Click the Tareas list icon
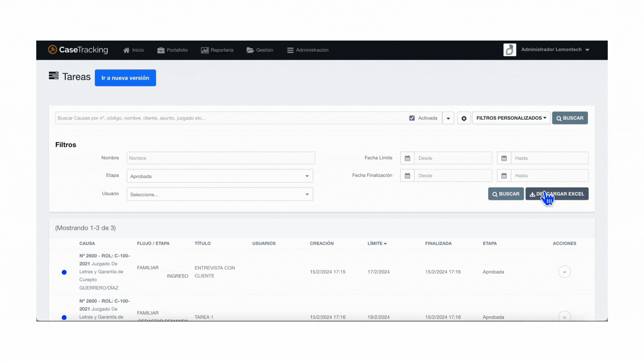 53,76
